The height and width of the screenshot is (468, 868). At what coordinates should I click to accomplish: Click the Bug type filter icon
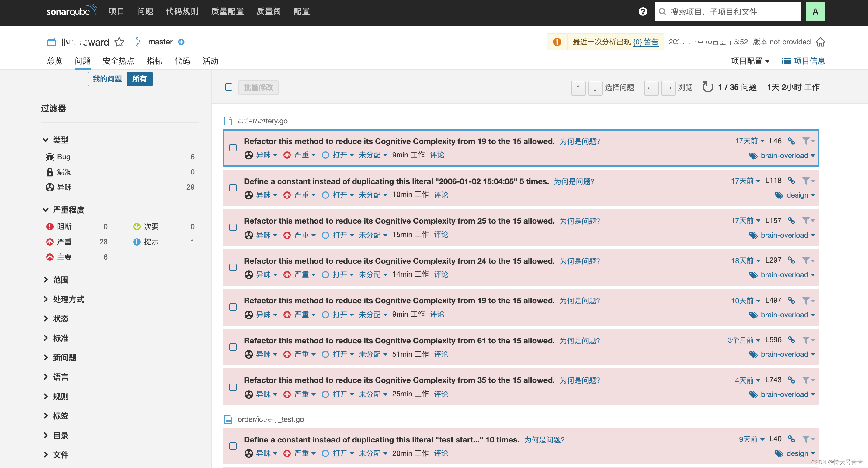click(50, 157)
